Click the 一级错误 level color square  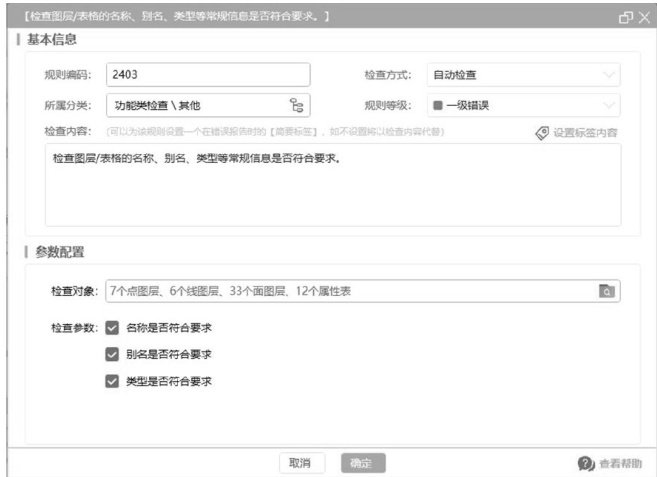tap(437, 105)
